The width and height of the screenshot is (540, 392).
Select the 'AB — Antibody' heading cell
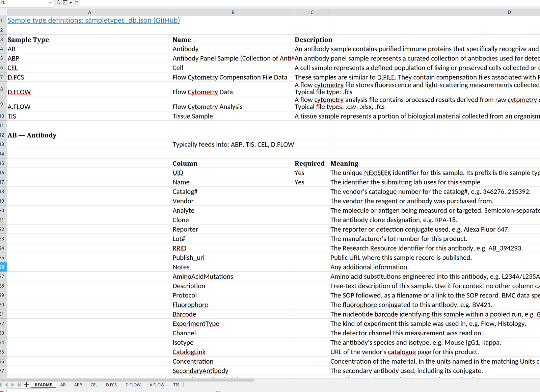89,135
